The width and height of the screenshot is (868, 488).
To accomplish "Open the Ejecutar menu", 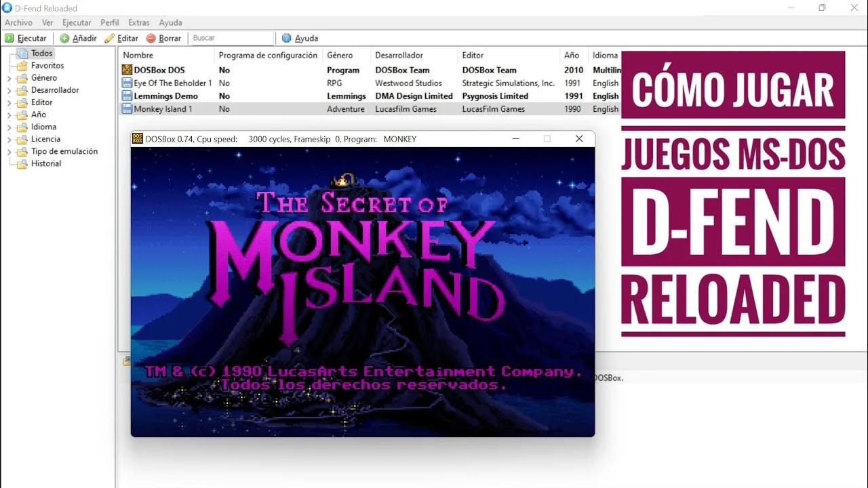I will pos(77,22).
